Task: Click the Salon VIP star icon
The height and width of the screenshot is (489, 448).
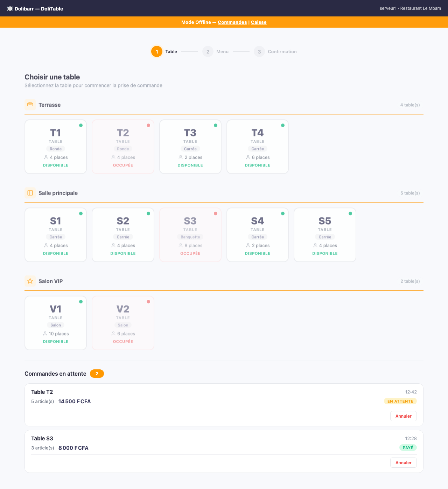Action: (x=30, y=281)
